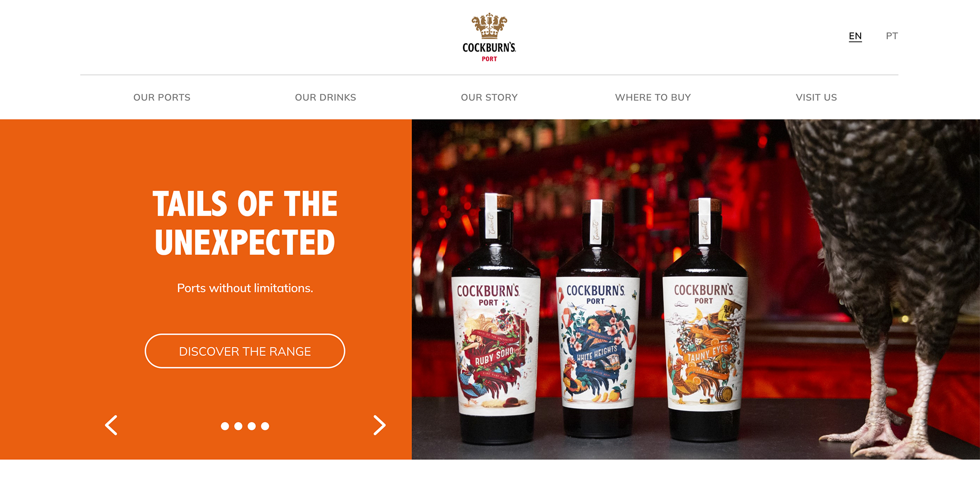Select the third carousel dot
The height and width of the screenshot is (486, 980).
[252, 426]
